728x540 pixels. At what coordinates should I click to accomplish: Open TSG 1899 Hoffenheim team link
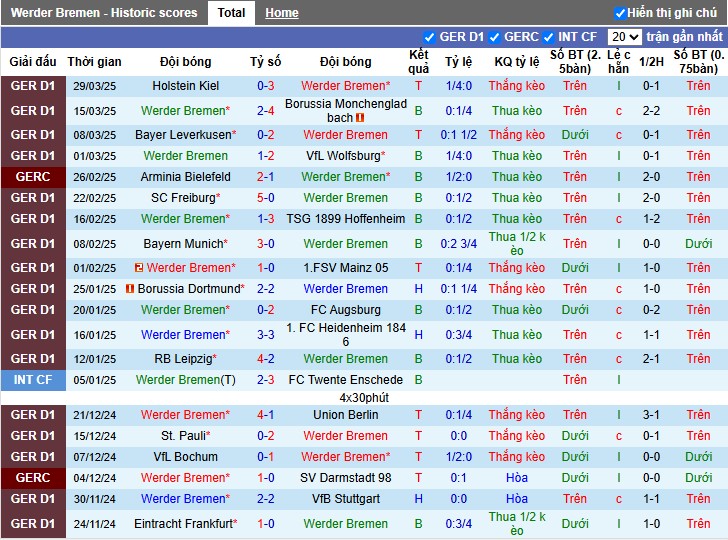click(x=345, y=218)
